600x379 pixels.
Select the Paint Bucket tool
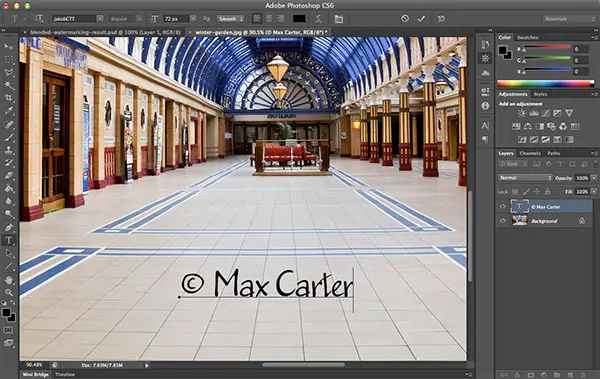click(8, 189)
